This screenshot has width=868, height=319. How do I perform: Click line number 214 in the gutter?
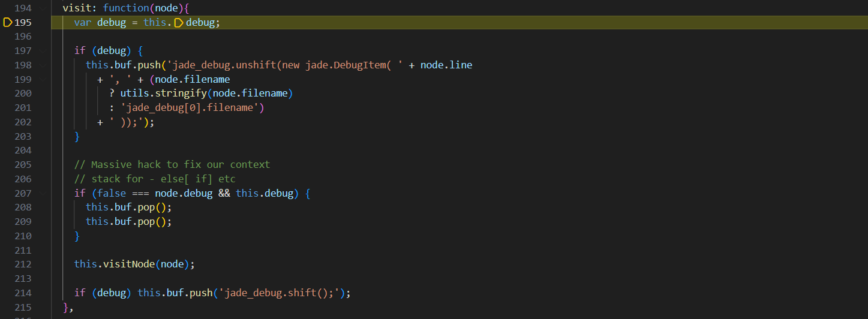pos(23,293)
